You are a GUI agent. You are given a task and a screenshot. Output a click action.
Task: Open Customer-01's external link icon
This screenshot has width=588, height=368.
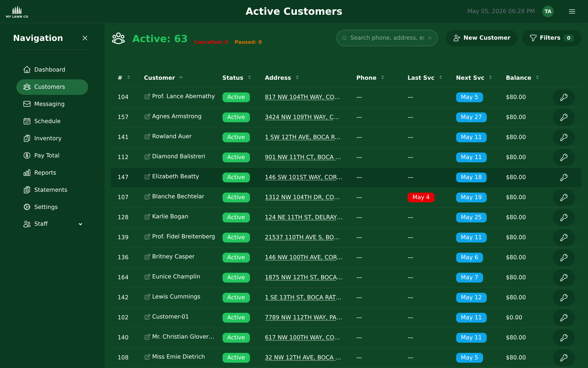(147, 317)
